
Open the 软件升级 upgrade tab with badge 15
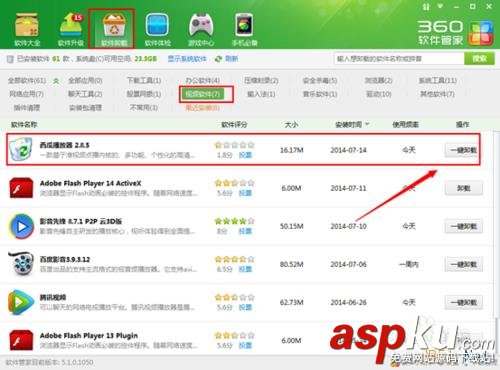tap(71, 29)
